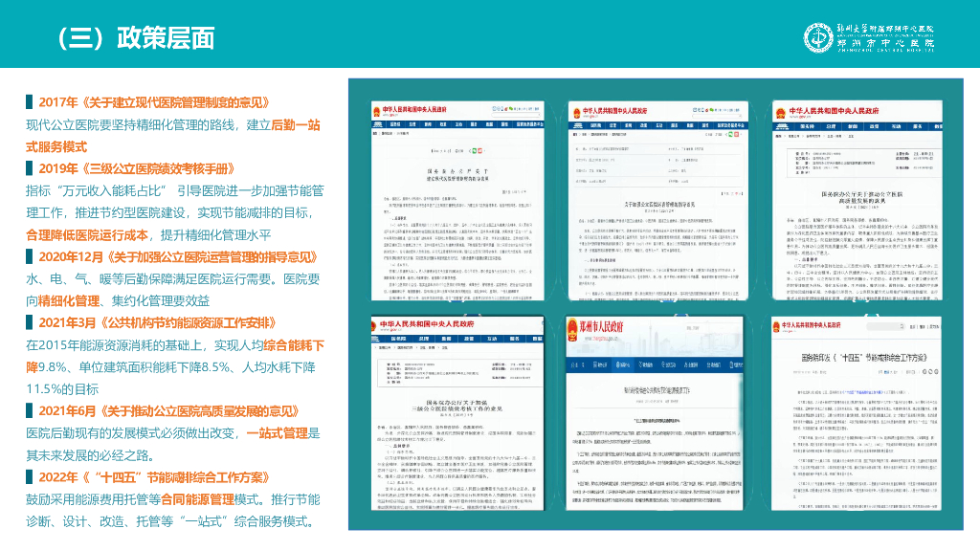
Task: Click the national emblem on the bottom-right gov.cn page
Action: click(776, 327)
